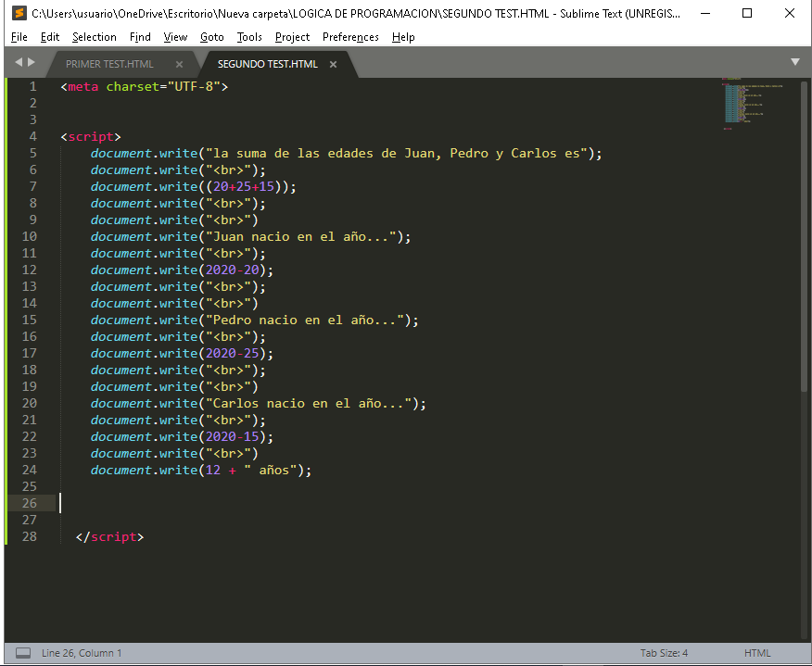Click line number 28 in the gutter
Screen dimensions: 812x666
30,536
